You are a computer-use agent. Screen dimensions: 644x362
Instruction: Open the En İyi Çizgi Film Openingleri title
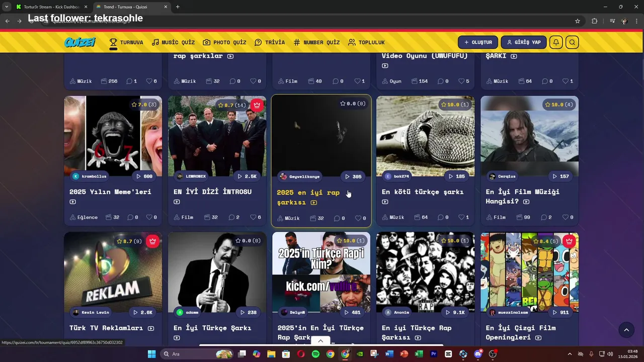521,332
